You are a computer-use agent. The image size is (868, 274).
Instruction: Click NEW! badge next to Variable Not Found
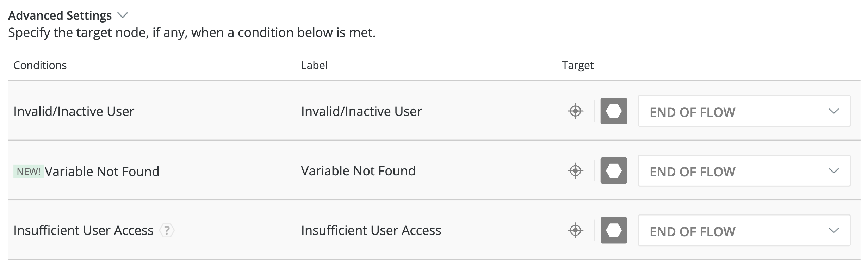(x=29, y=172)
